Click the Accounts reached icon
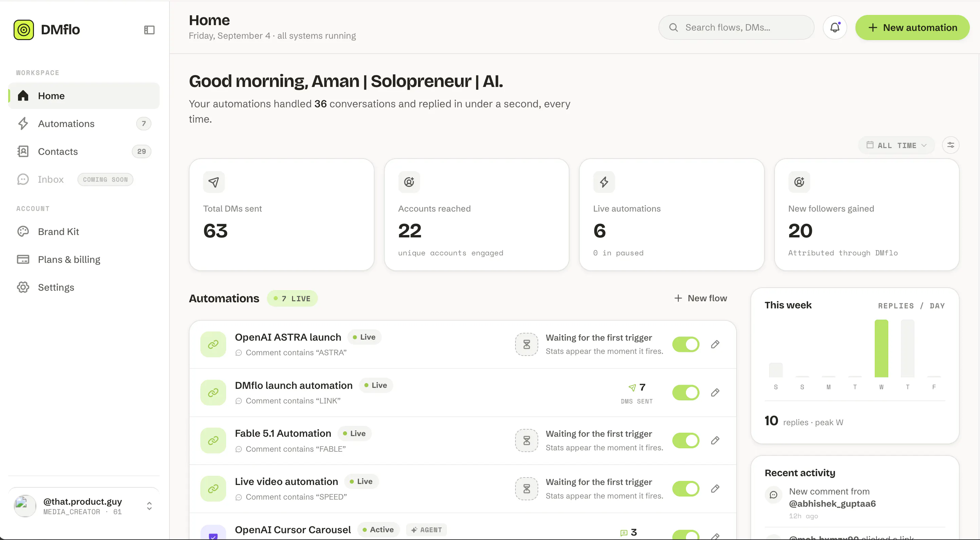Screen dimensions: 980x540 click(409, 182)
